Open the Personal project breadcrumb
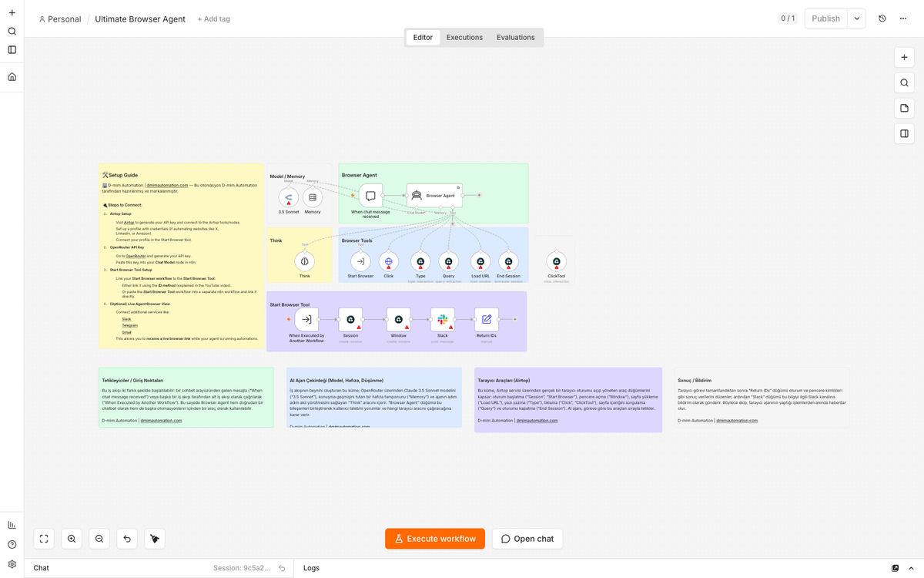The image size is (924, 578). coord(60,19)
